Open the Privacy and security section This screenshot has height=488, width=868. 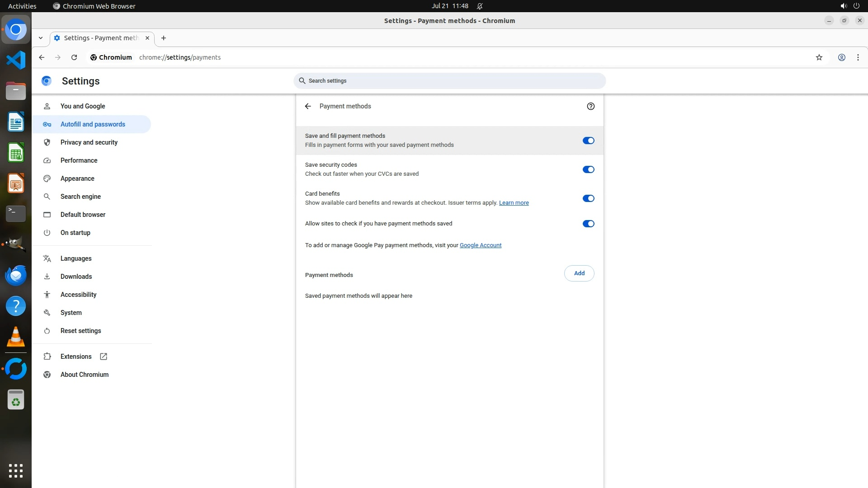[89, 142]
